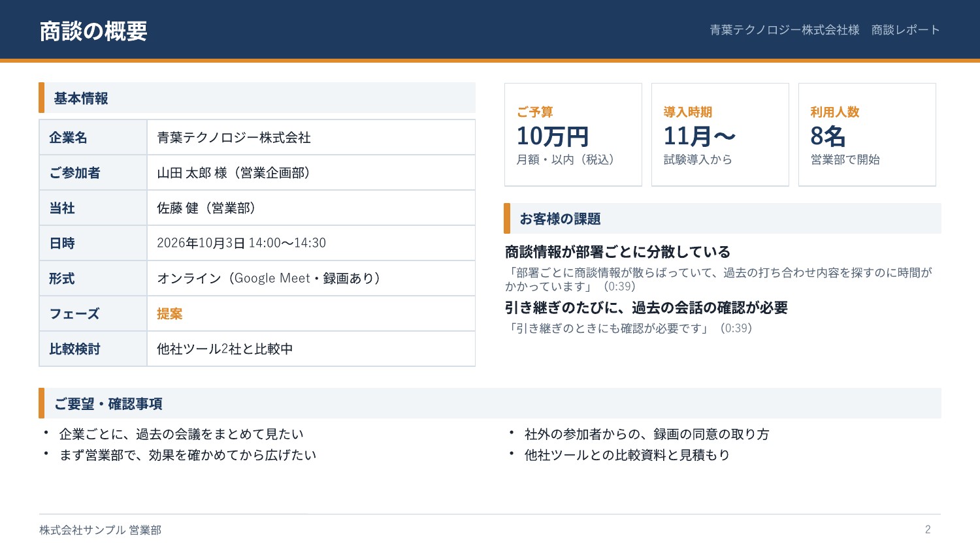Click the ご予算 card label
The width and height of the screenshot is (980, 551).
tap(535, 112)
